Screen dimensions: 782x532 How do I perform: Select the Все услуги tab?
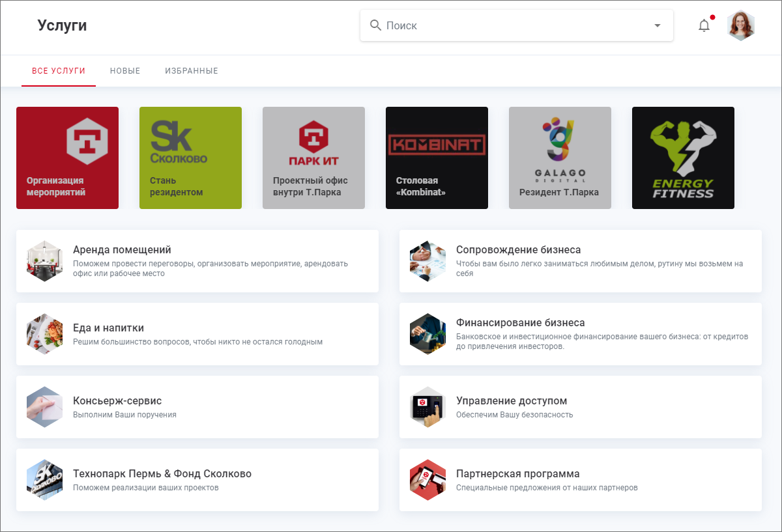(59, 71)
